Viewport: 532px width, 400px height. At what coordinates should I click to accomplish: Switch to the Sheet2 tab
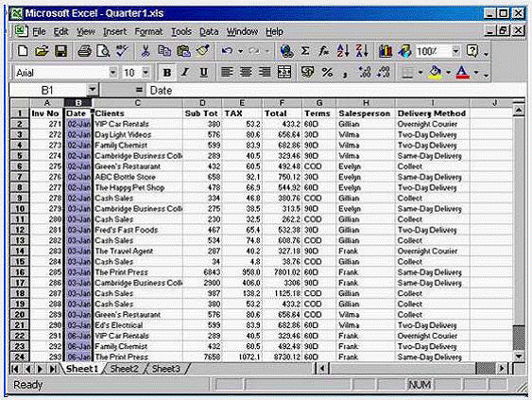(124, 369)
